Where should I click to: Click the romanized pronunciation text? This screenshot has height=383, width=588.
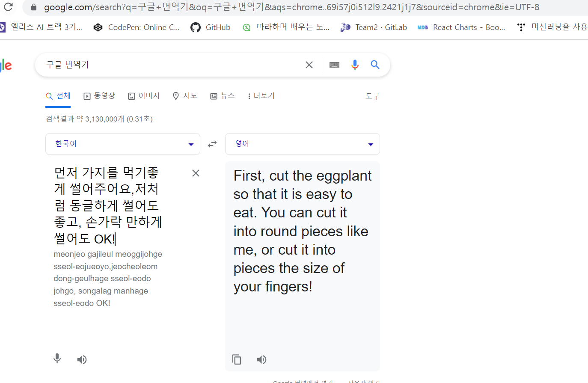108,279
